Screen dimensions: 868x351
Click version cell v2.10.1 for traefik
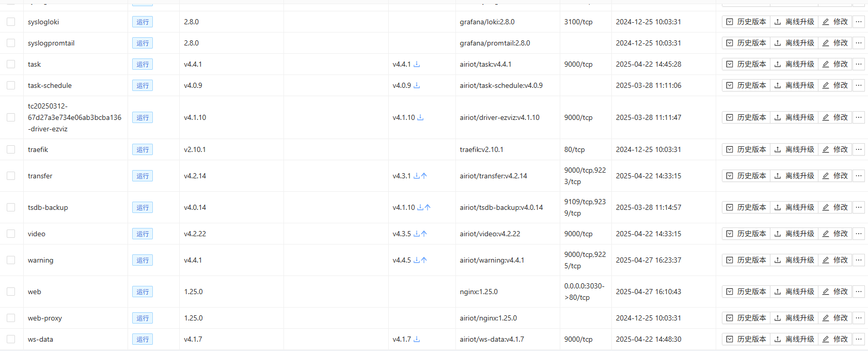point(195,149)
